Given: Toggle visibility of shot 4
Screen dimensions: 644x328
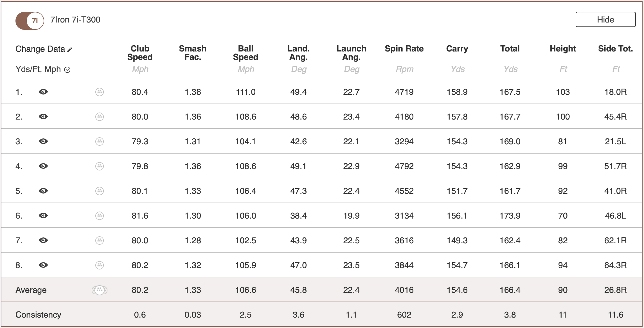Looking at the screenshot, I should coord(43,166).
